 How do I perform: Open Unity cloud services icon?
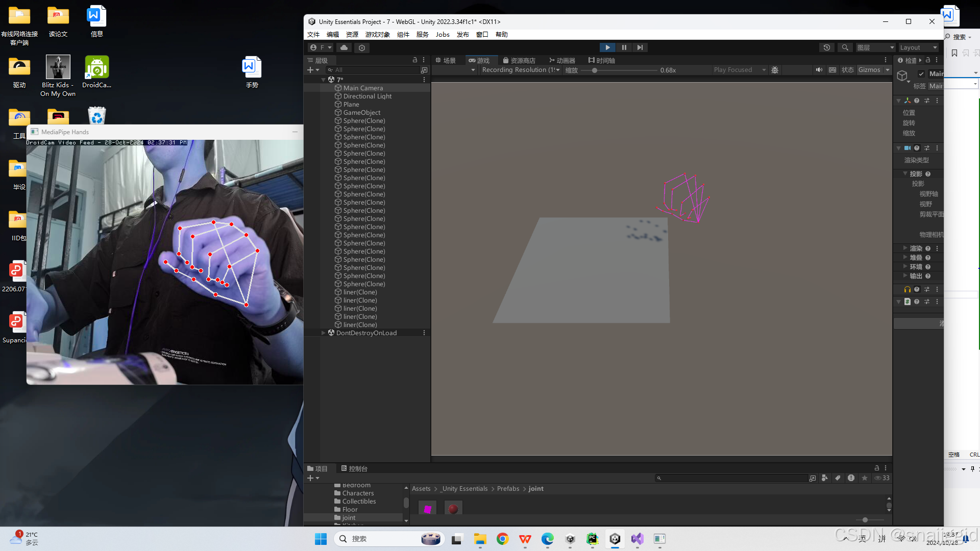click(344, 47)
